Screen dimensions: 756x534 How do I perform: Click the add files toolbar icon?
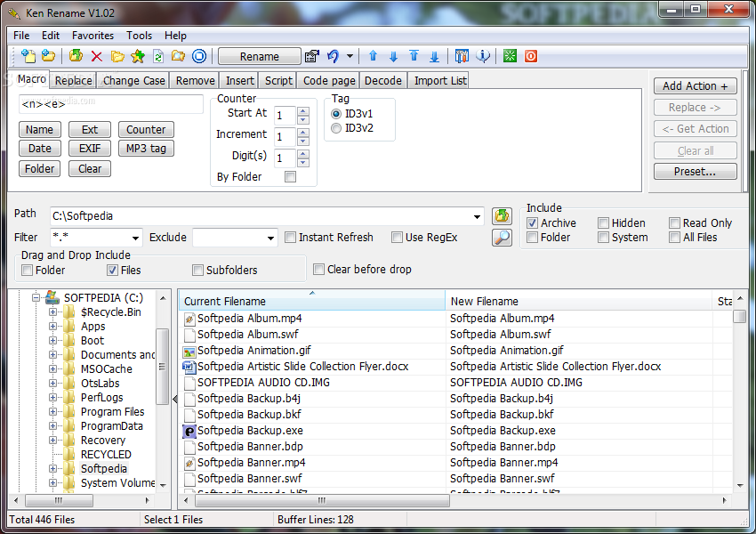coord(28,56)
